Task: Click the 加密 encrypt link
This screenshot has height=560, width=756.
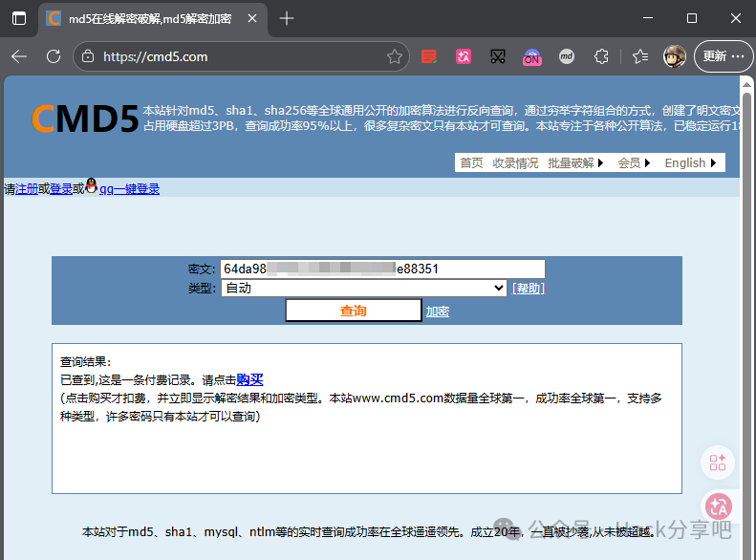Action: (438, 312)
